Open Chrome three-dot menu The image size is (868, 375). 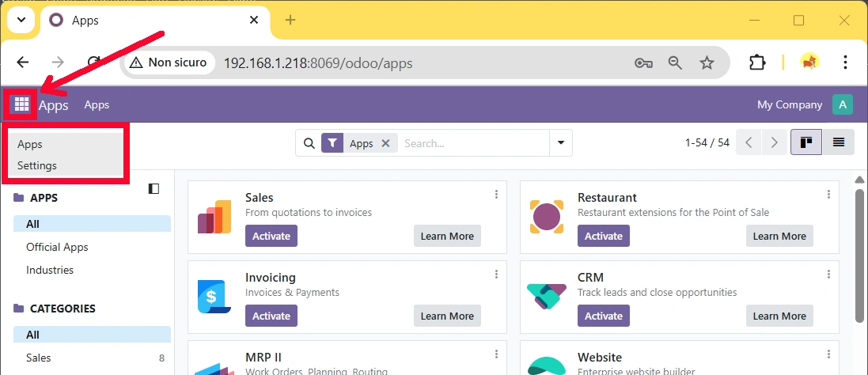tap(845, 62)
